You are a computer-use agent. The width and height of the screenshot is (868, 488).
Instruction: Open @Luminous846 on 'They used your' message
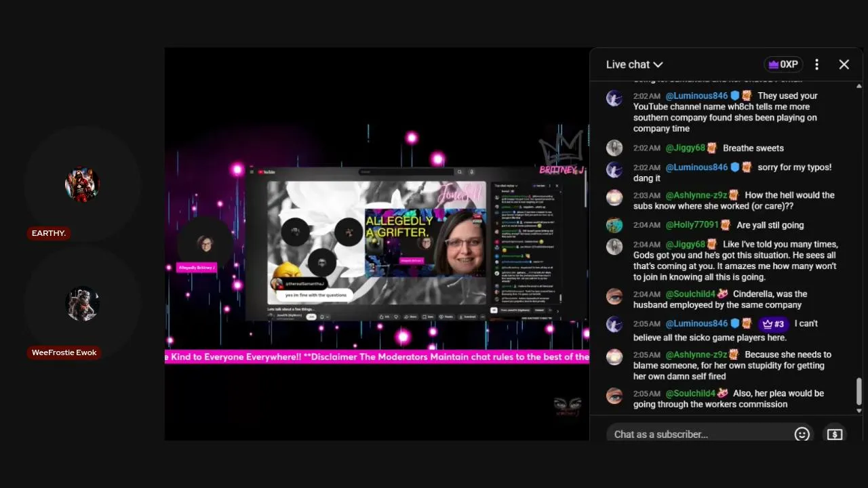[x=696, y=96]
